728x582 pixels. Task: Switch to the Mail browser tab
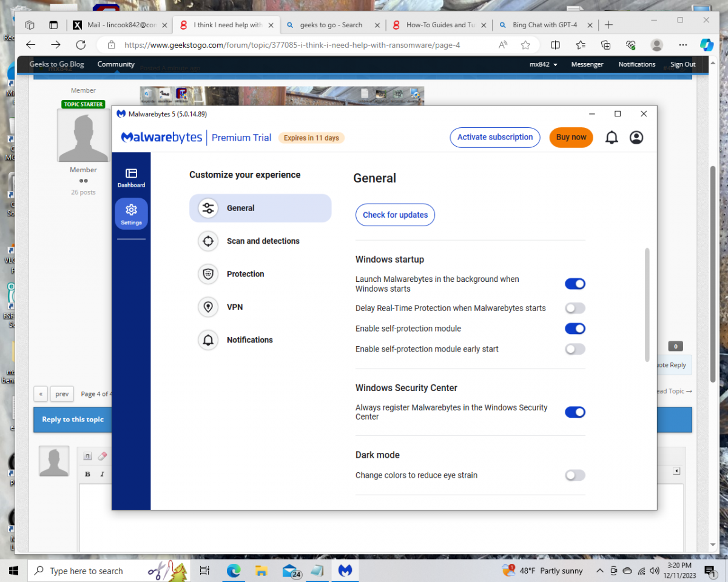click(x=120, y=25)
